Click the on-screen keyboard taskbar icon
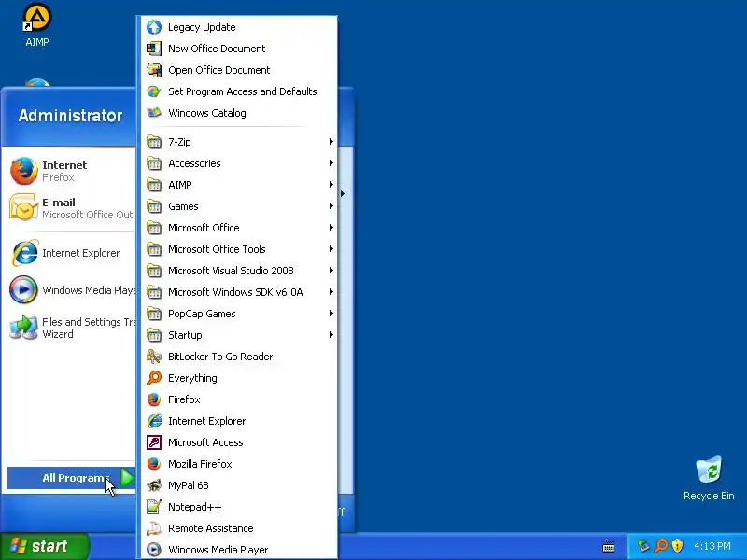This screenshot has width=747, height=560. coord(609,546)
